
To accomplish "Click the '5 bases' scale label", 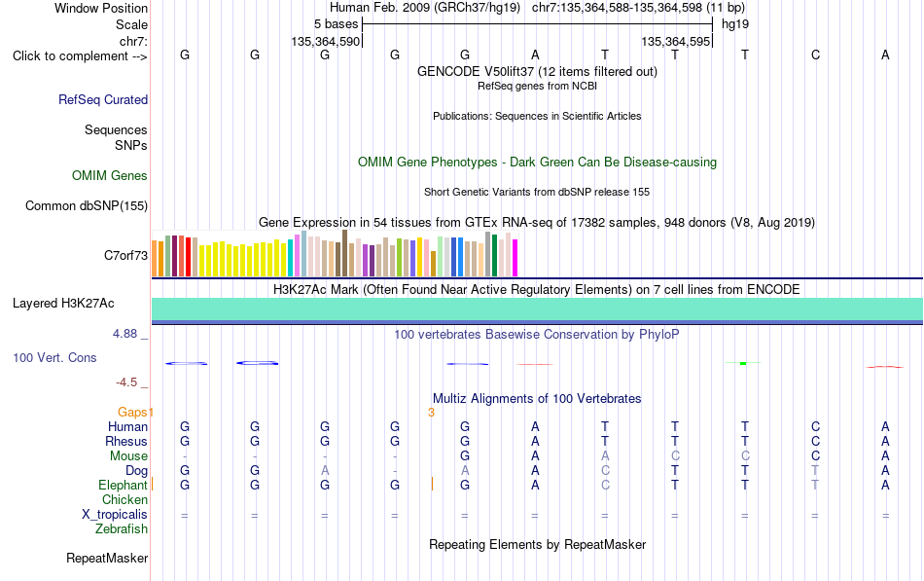I will 336,24.
